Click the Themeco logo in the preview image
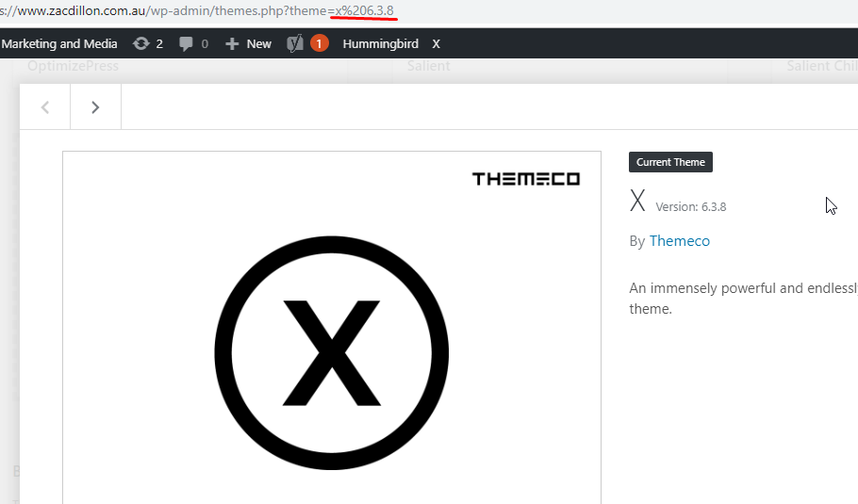This screenshot has height=504, width=858. coord(525,179)
